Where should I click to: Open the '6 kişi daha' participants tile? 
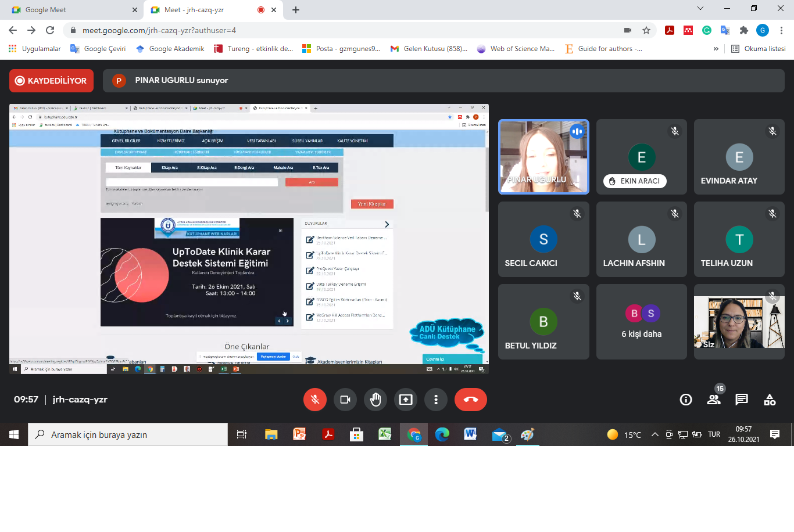[642, 322]
